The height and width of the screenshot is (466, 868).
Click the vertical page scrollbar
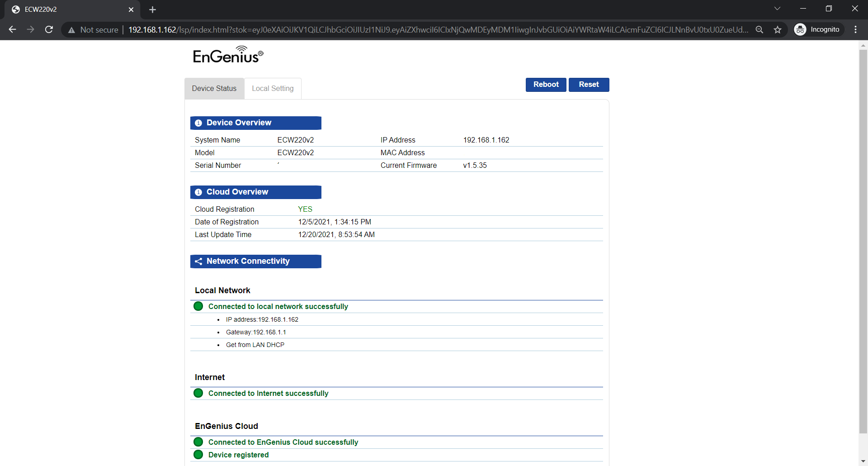[x=863, y=241]
